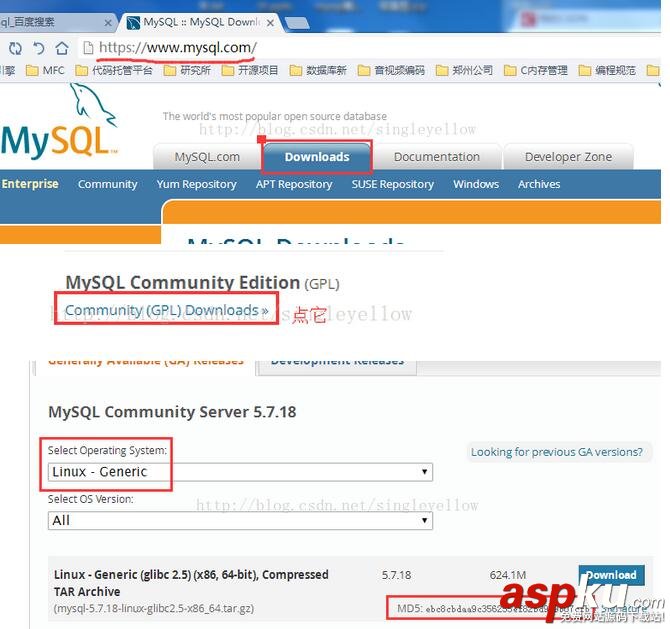
Task: Open the 研究所 bookmark folder
Action: pyautogui.click(x=187, y=70)
